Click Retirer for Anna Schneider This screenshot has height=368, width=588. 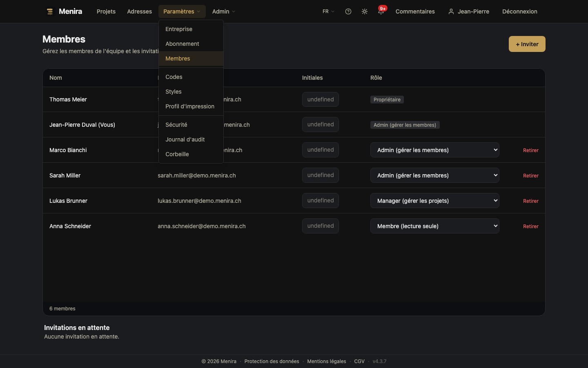[x=530, y=227]
